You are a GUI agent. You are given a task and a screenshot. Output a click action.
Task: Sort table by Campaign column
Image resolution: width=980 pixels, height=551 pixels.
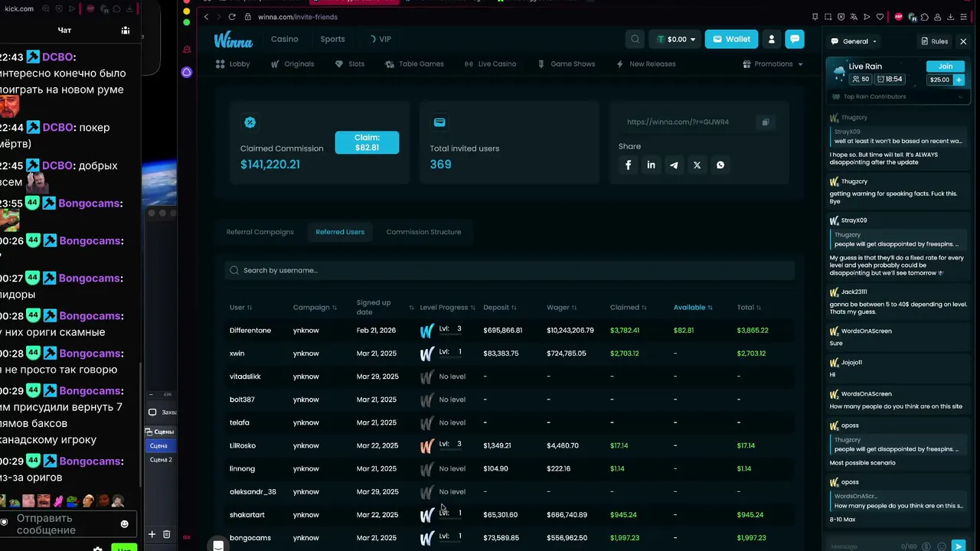315,308
